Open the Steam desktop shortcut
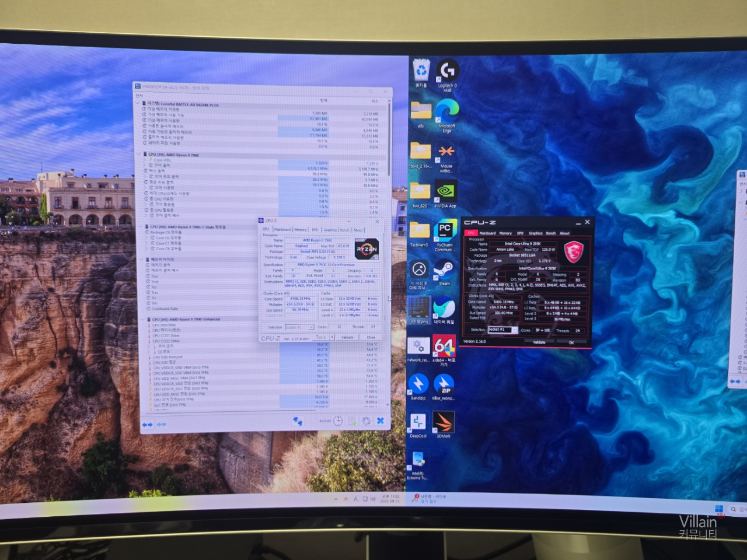747x560 pixels. [x=444, y=271]
